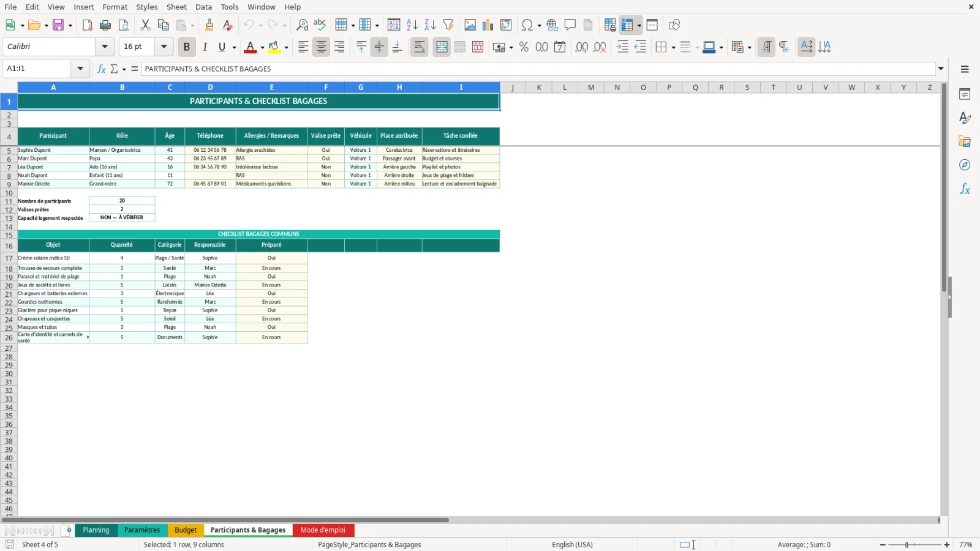Click the Insert special character icon

coord(527,25)
